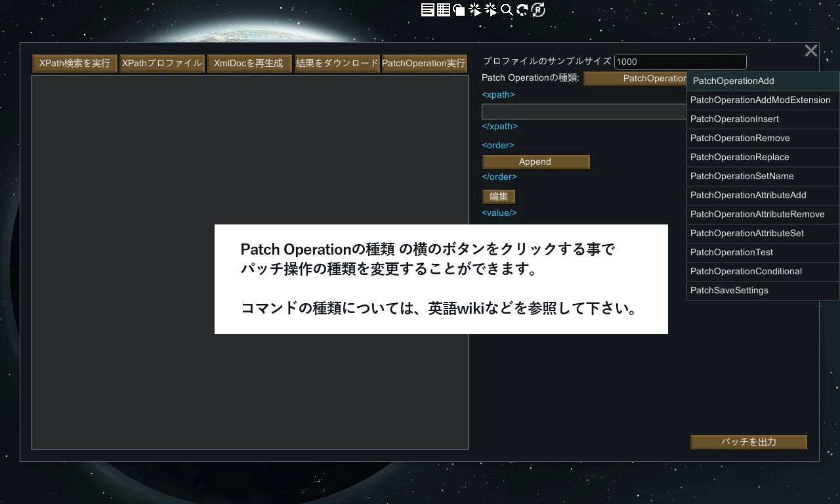Pick PatchSaveSettings from the menu
Image resolution: width=840 pixels, height=504 pixels.
tap(763, 291)
